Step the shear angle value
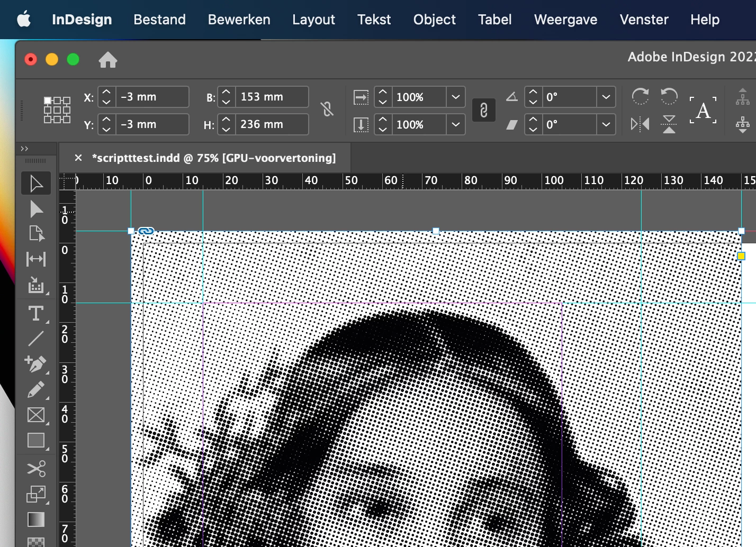 point(533,124)
